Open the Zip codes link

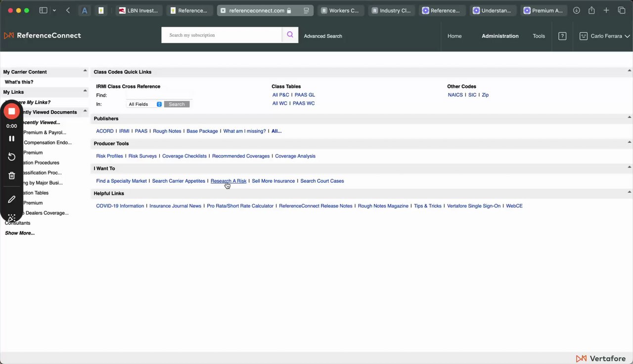485,95
